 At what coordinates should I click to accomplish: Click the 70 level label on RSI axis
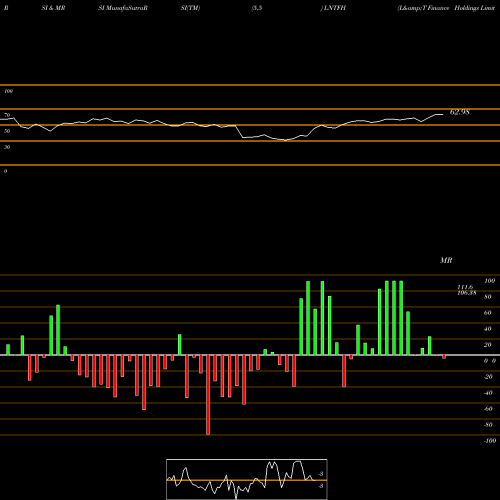tap(7, 115)
